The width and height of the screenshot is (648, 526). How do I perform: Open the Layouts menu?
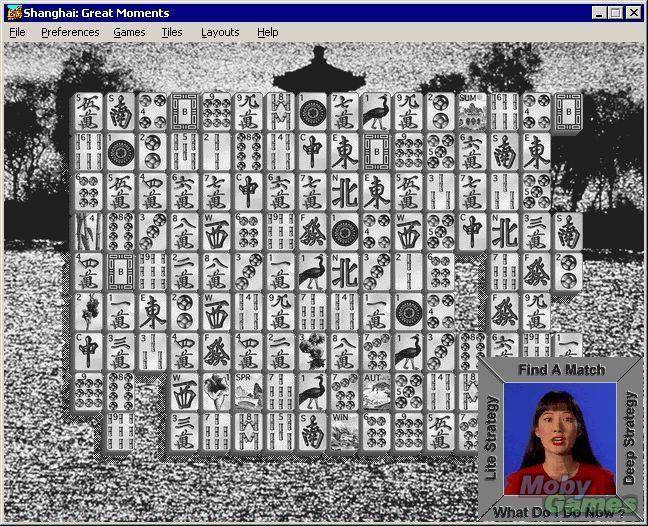(x=220, y=32)
